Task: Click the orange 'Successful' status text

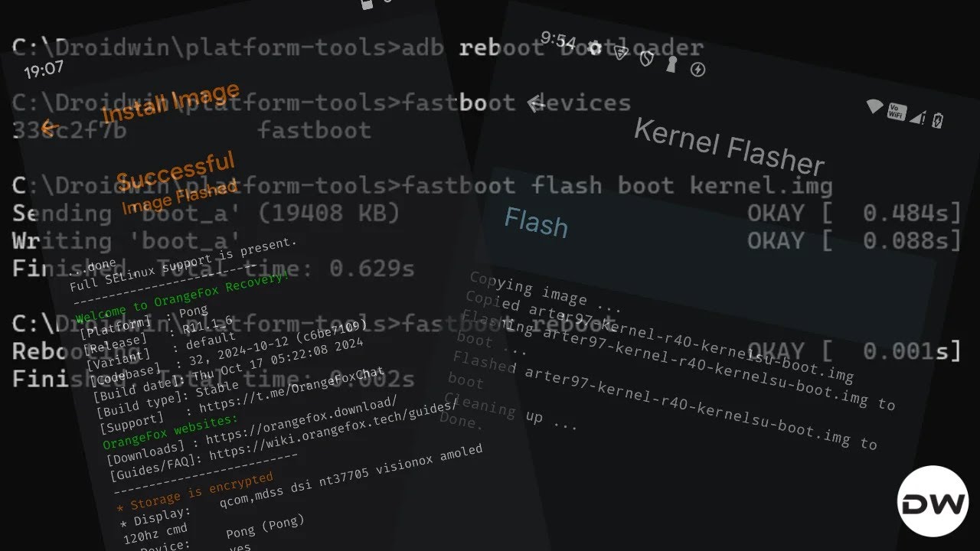Action: 176,171
